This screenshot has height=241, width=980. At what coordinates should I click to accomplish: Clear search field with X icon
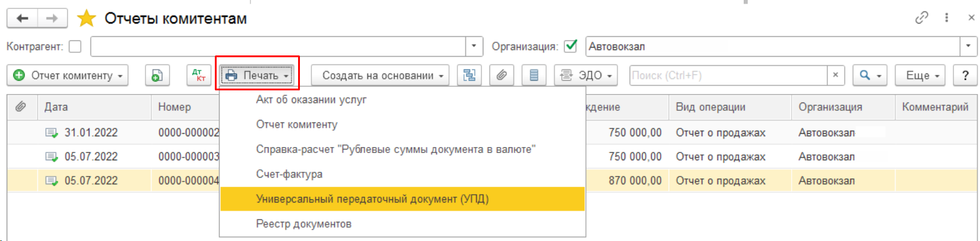pyautogui.click(x=835, y=75)
